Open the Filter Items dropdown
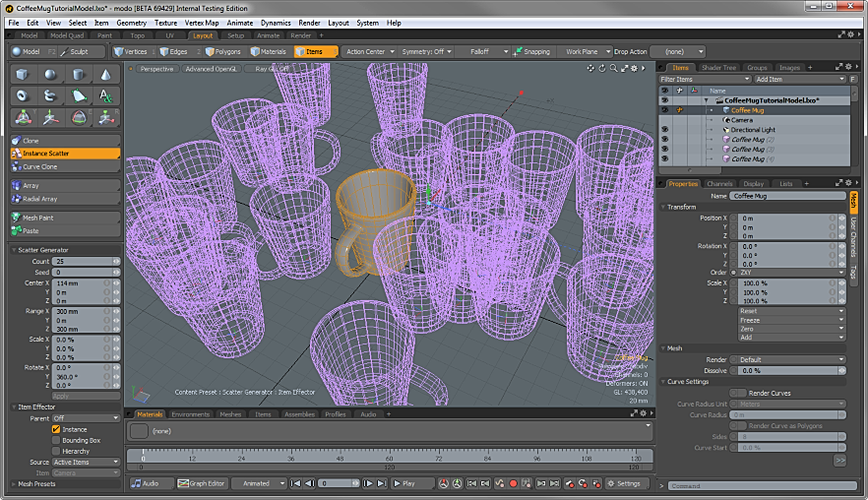Screen dimensions: 868x500 [705, 79]
